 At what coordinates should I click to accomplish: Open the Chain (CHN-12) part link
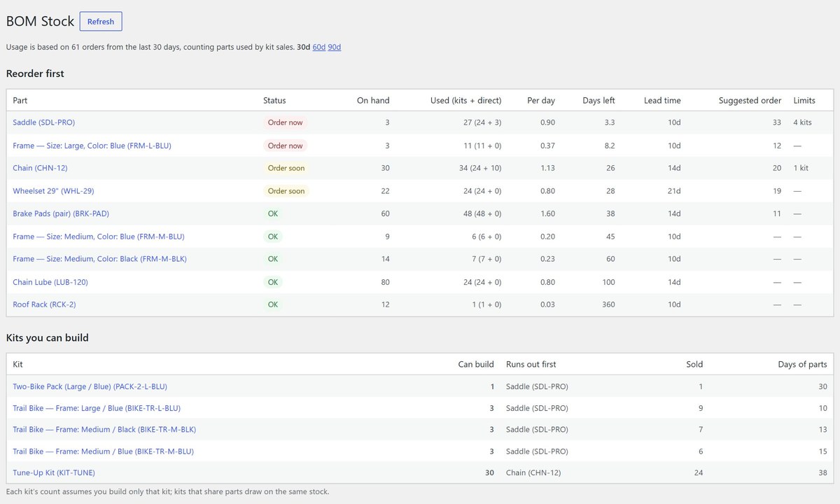40,168
